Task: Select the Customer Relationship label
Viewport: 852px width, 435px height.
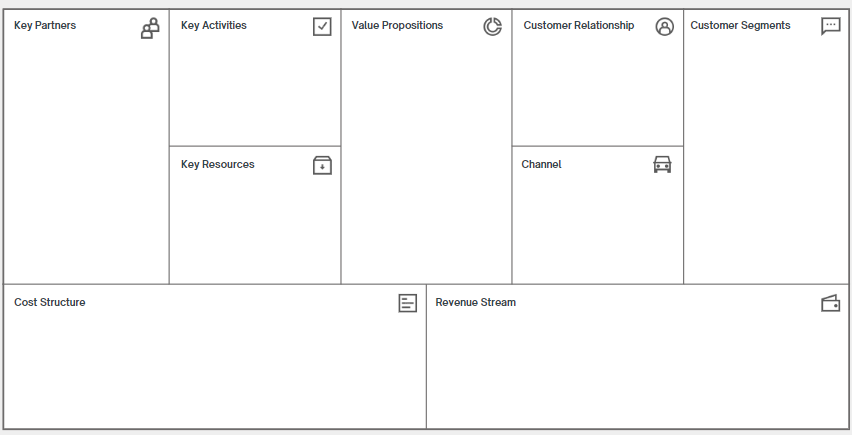Action: (578, 25)
